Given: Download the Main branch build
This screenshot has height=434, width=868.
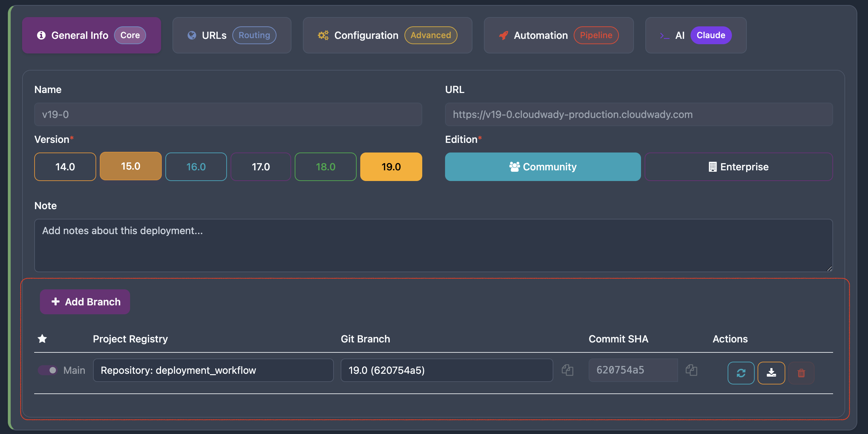Looking at the screenshot, I should pyautogui.click(x=771, y=373).
